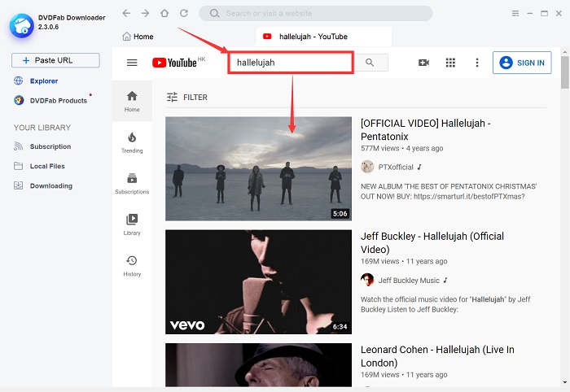Image resolution: width=570 pixels, height=392 pixels.
Task: Open DVDFab Products in left panel
Action: 50,101
